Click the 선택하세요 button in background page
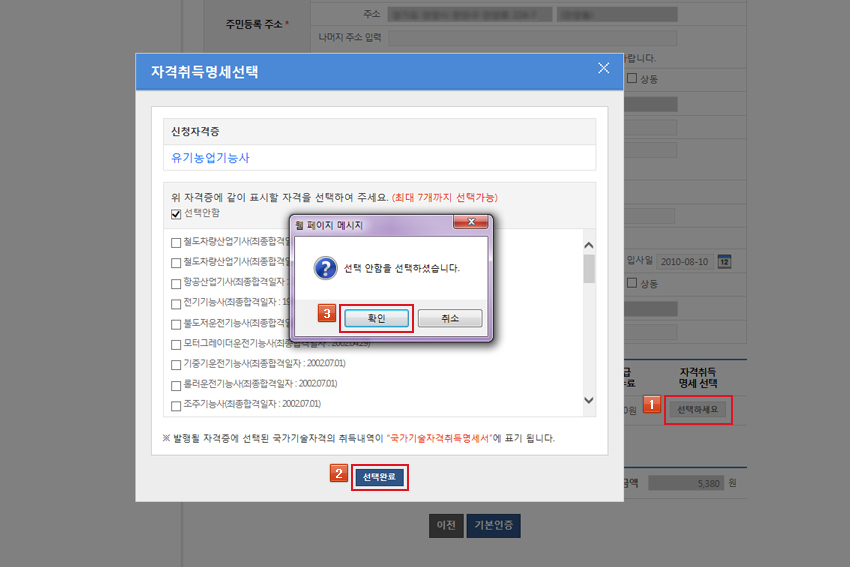The width and height of the screenshot is (850, 567). coord(697,409)
